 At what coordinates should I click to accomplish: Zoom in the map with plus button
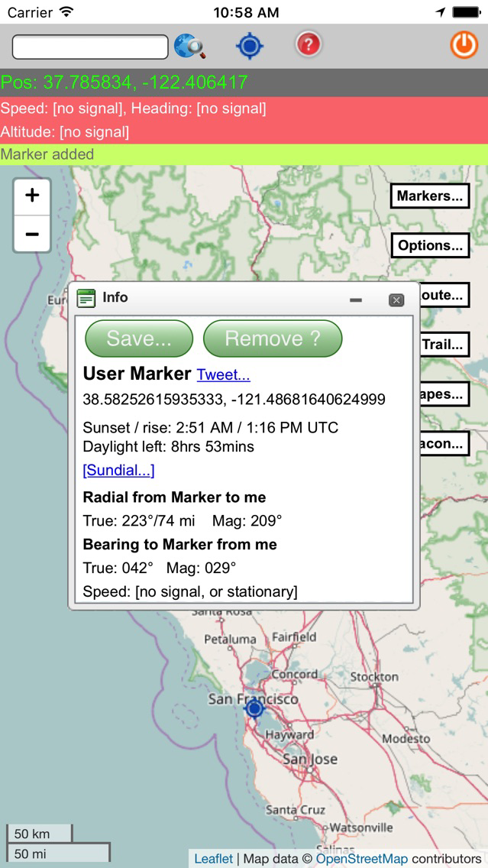(x=32, y=196)
